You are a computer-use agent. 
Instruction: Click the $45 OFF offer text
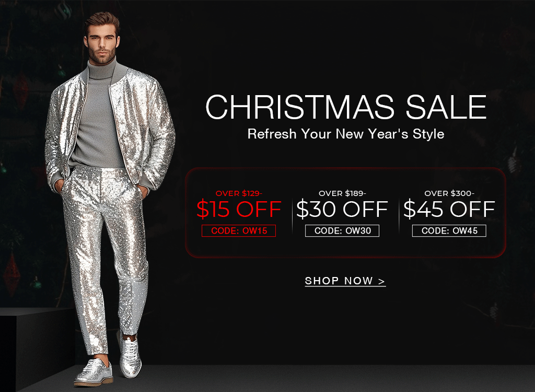pyautogui.click(x=449, y=209)
